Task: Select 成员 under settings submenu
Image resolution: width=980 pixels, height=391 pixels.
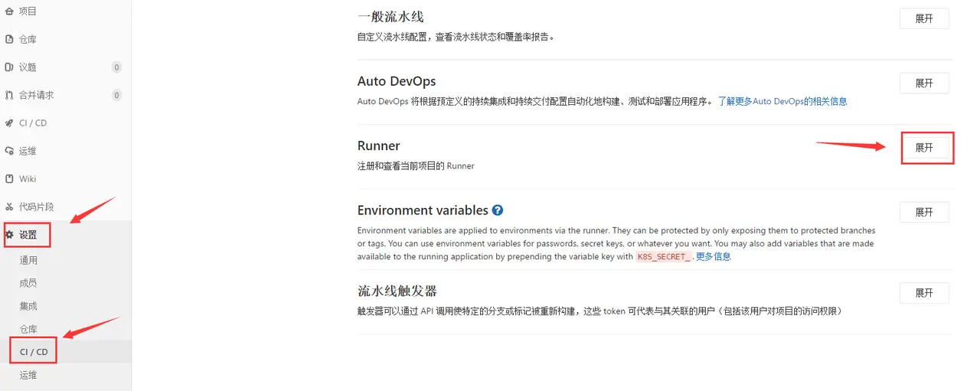Action: tap(28, 283)
